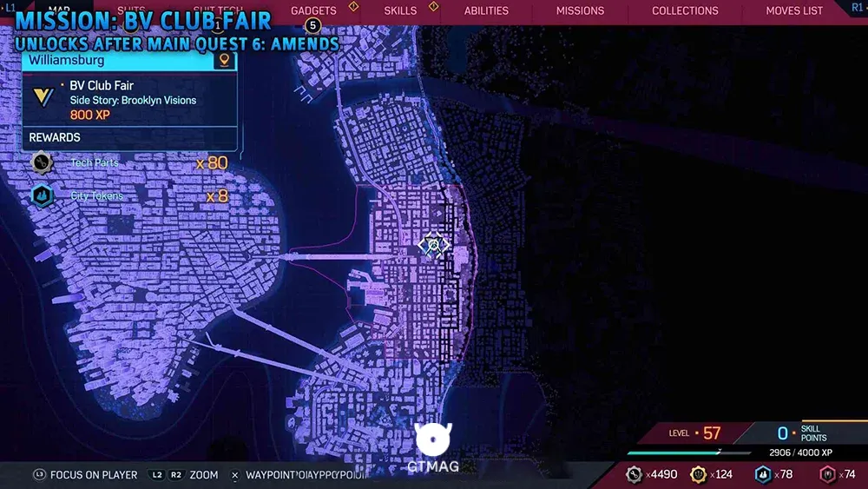Click Side Story: Brooklyn Visions text
868x489 pixels.
(133, 100)
